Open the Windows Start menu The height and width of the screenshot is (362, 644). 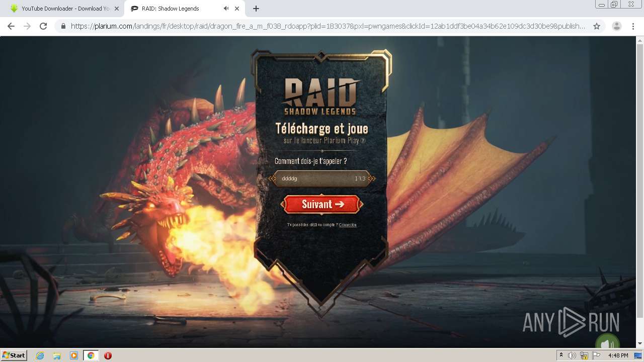click(x=14, y=355)
